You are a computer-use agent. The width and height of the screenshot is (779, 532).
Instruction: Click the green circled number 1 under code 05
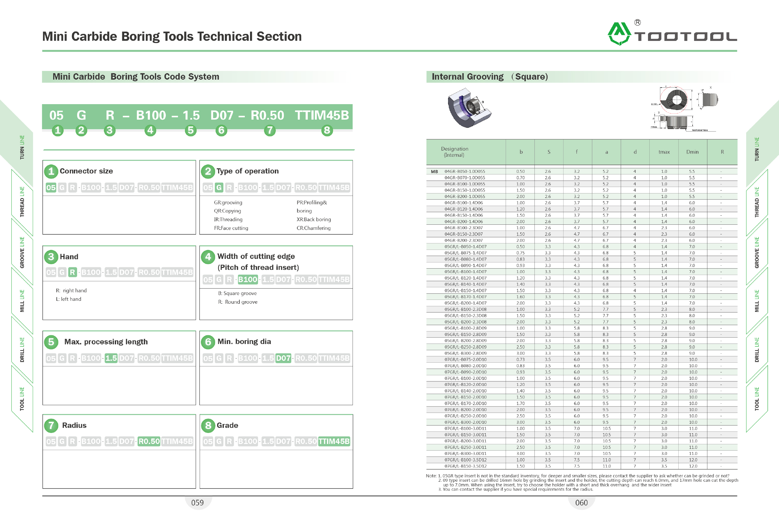58,130
